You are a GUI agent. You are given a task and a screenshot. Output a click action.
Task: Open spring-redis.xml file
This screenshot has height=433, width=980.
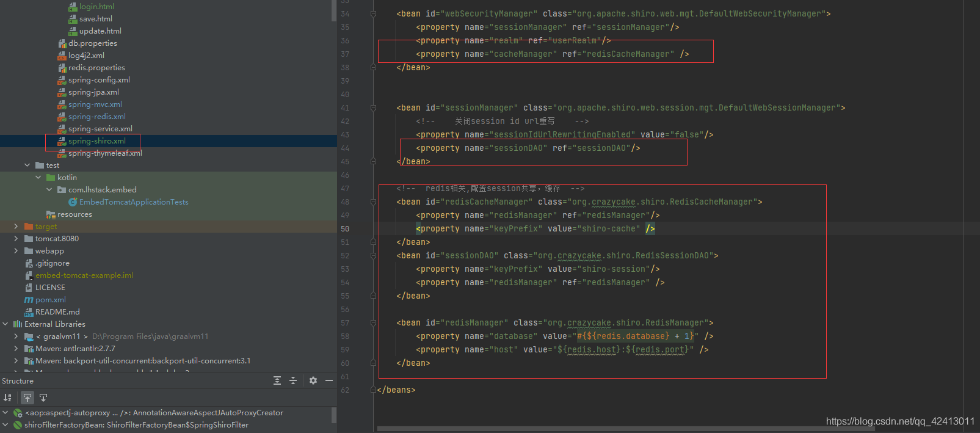pos(97,117)
